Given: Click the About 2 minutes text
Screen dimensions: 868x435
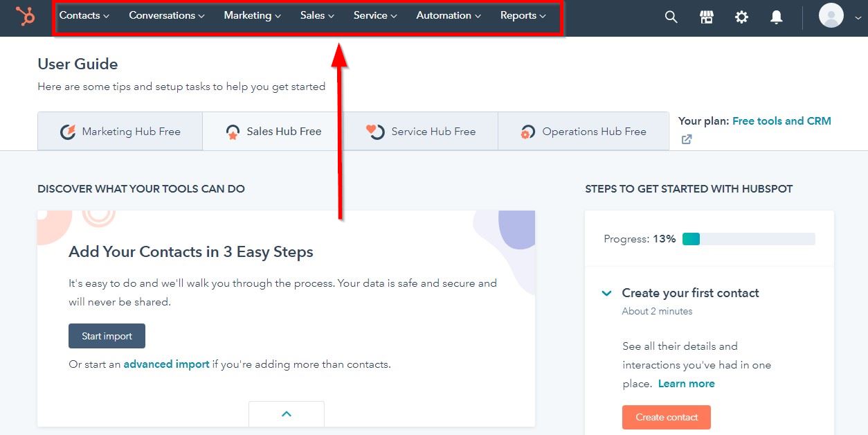Looking at the screenshot, I should (x=657, y=312).
